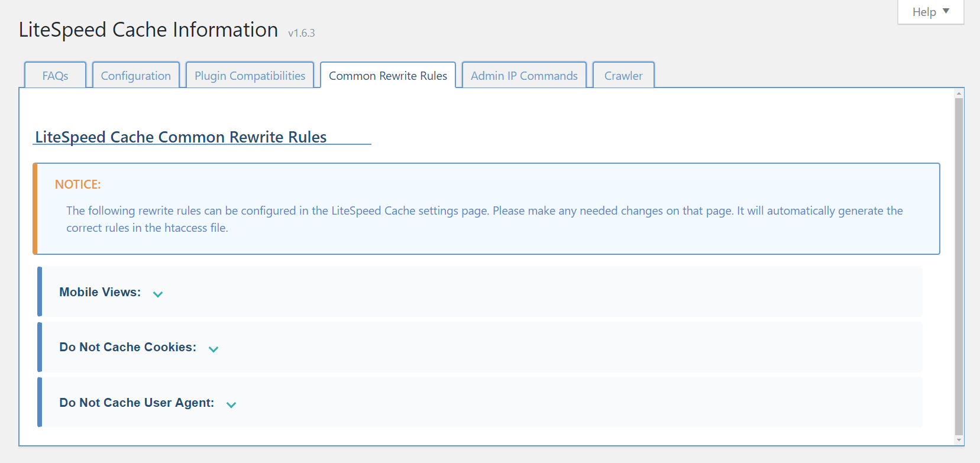Open the Help dropdown menu
Screen dimensions: 980x463
click(x=930, y=12)
